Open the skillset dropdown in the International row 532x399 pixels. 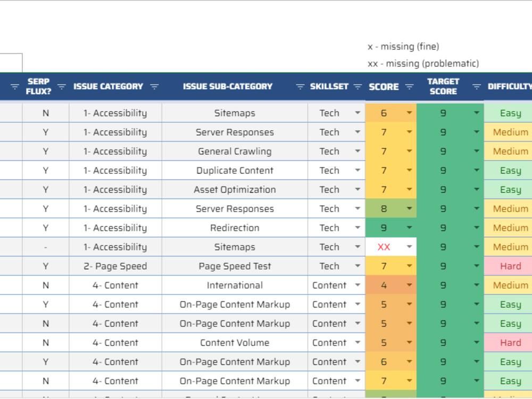[358, 285]
